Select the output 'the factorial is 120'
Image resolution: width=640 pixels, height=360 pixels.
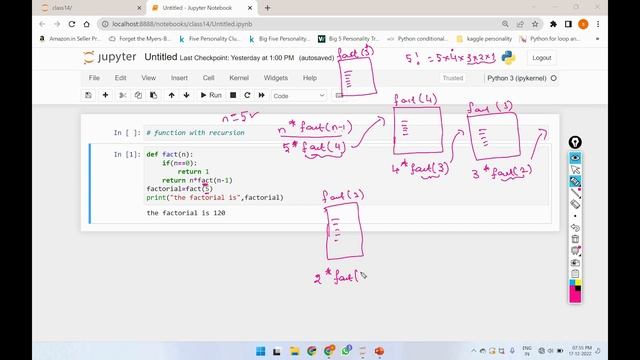pos(186,213)
